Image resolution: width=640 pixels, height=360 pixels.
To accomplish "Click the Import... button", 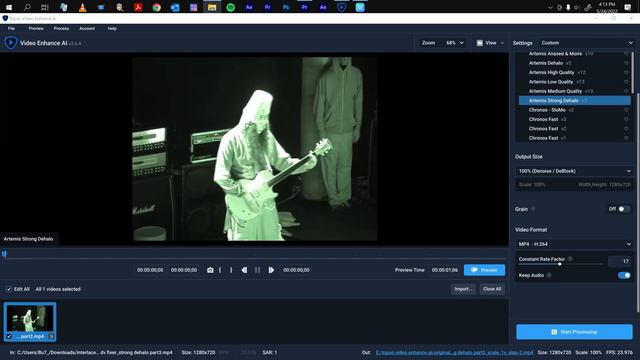I will tap(463, 289).
